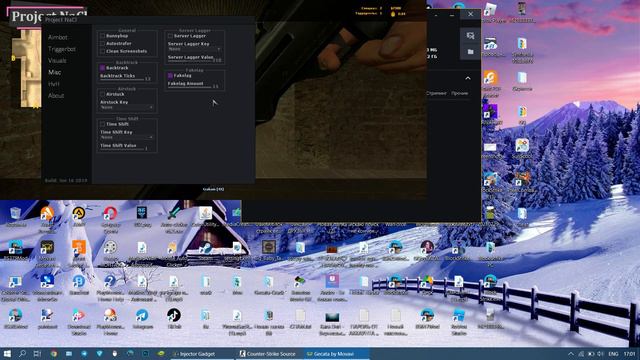Viewport: 640px width, 360px height.
Task: Open the Recycle Bin desktop icon
Action: click(x=16, y=213)
